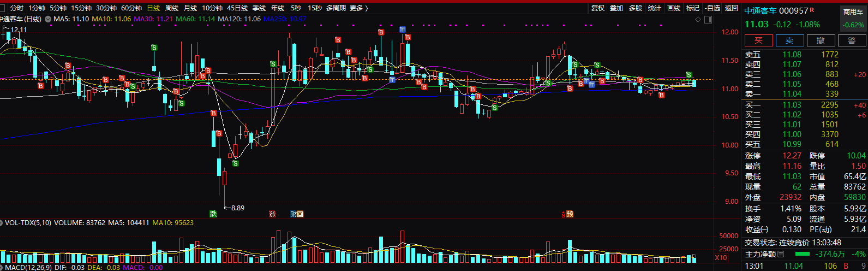Screen dimensions: 868x271
Task: Remove stock via -自选 button
Action: (x=713, y=8)
